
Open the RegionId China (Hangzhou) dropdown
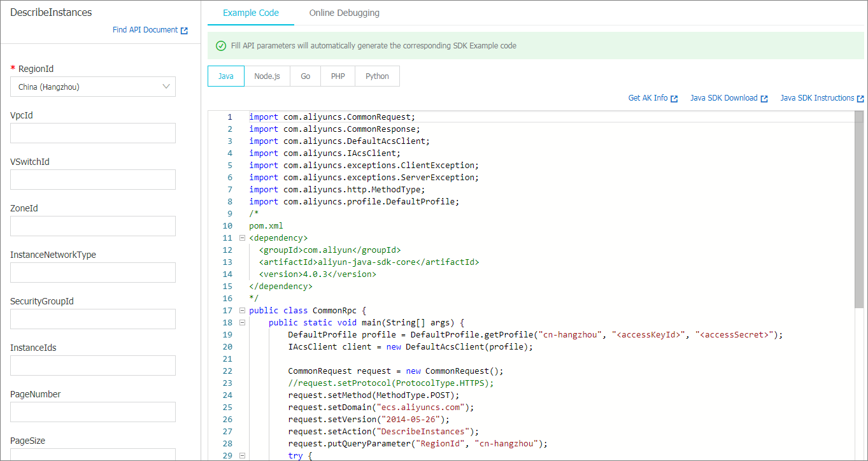click(93, 87)
